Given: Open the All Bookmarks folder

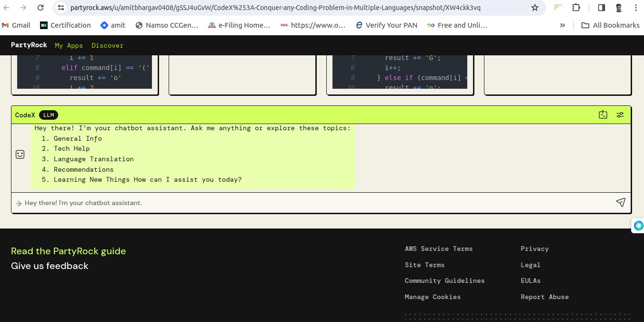Looking at the screenshot, I should tap(610, 25).
